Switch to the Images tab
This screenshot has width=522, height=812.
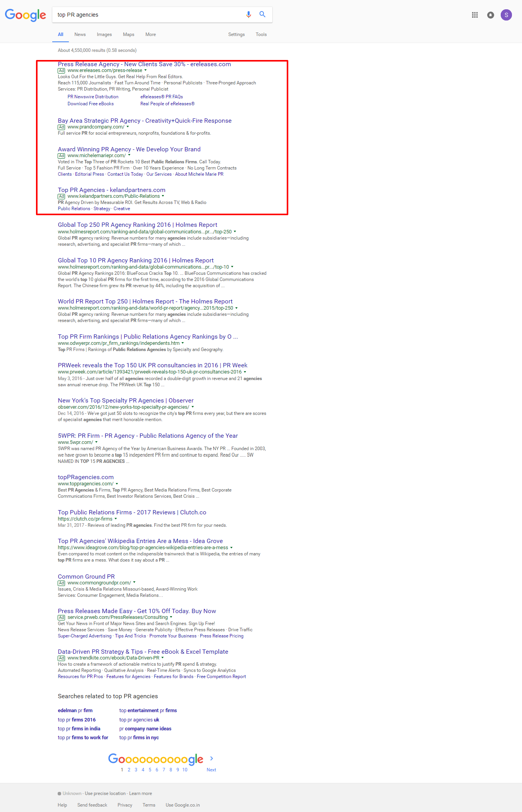click(x=104, y=34)
